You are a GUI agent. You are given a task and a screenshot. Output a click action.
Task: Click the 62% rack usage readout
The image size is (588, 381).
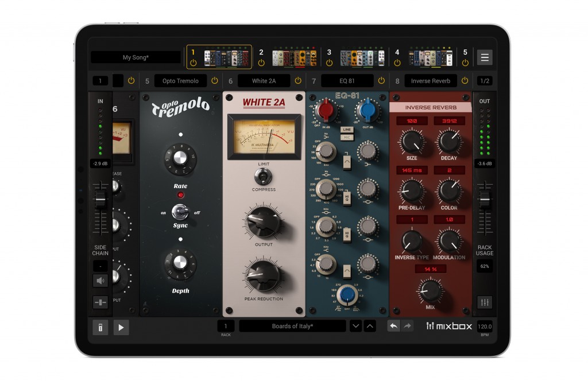point(485,266)
